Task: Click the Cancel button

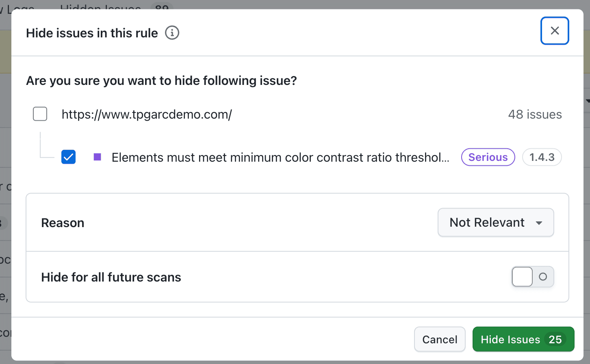Action: coord(440,339)
